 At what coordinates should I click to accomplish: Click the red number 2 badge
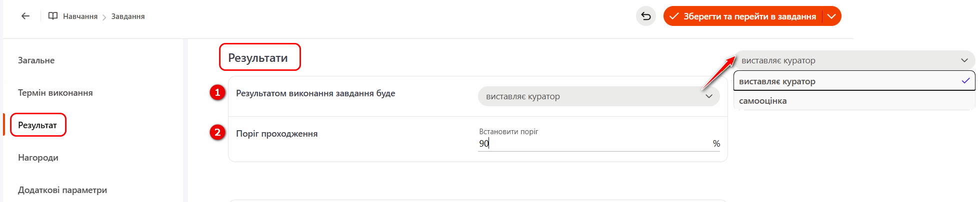(x=217, y=133)
